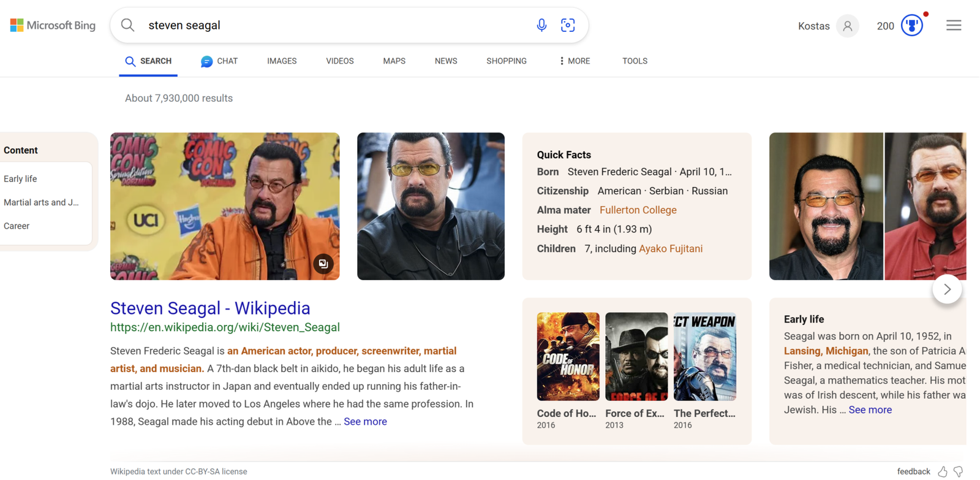
Task: Expand the MORE search categories menu
Action: click(575, 61)
